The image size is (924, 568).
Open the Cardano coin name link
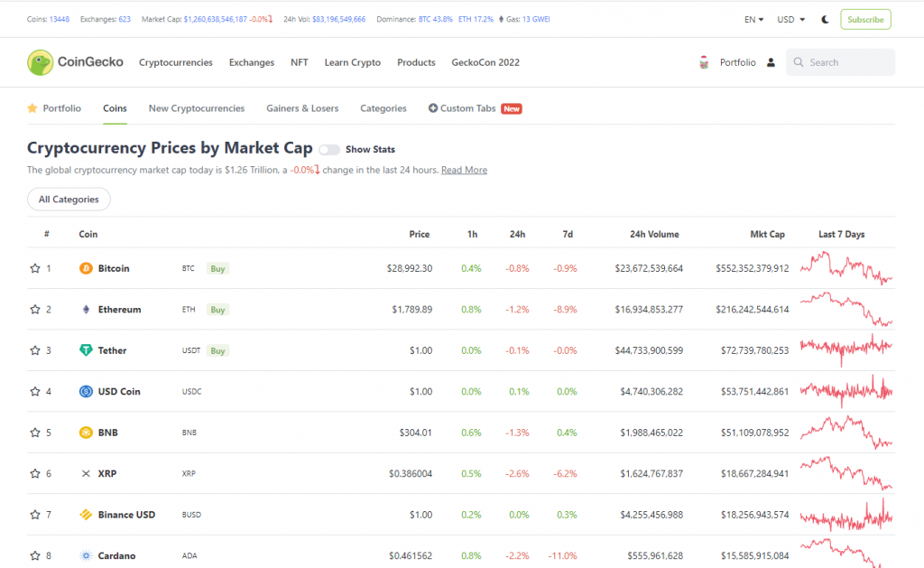(116, 555)
